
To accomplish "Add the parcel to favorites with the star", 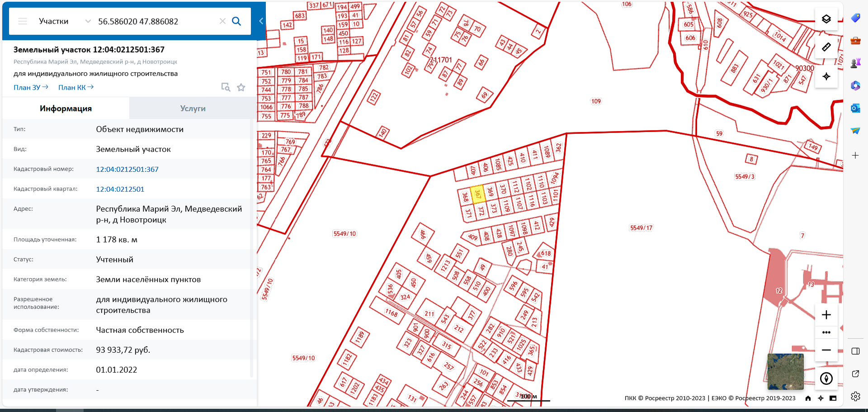I will pyautogui.click(x=241, y=87).
